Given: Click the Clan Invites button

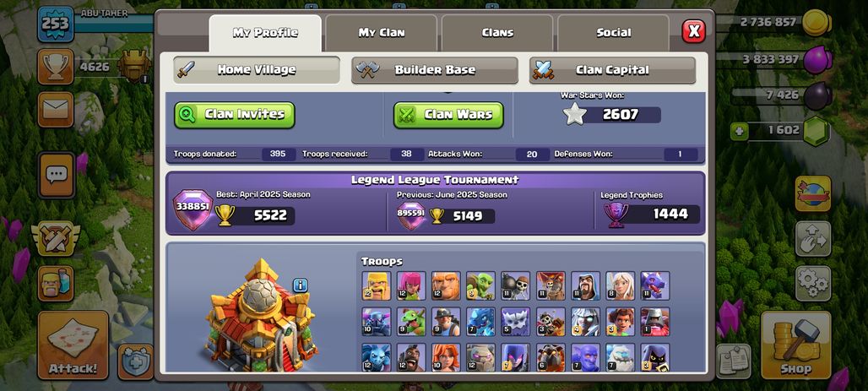Looking at the screenshot, I should (x=235, y=115).
